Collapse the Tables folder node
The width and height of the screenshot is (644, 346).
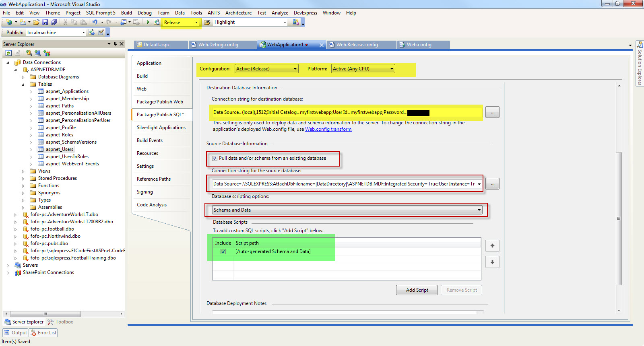pos(23,84)
